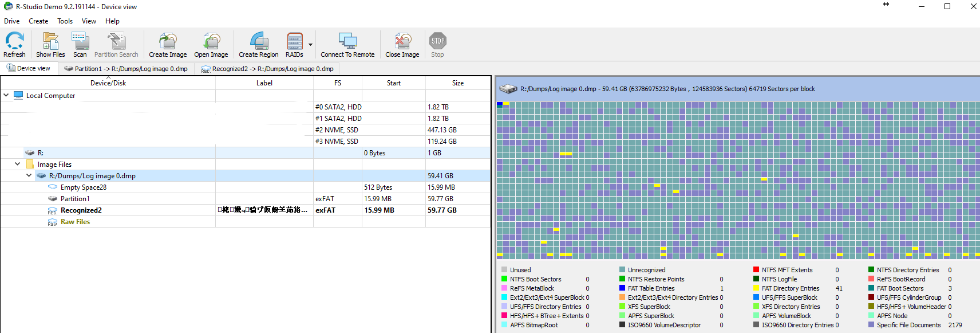Screen dimensions: 980x333
Task: Click the Label column header
Action: (x=264, y=83)
